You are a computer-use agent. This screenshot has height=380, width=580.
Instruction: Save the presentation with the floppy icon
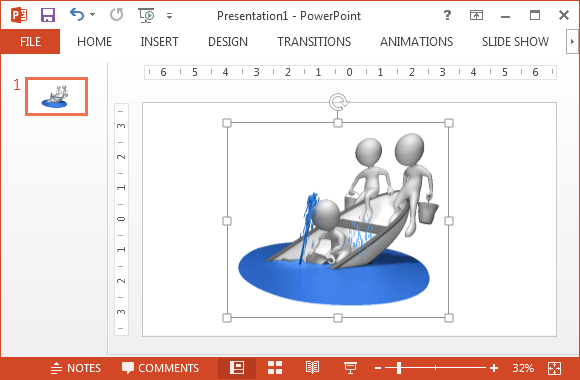pyautogui.click(x=48, y=16)
